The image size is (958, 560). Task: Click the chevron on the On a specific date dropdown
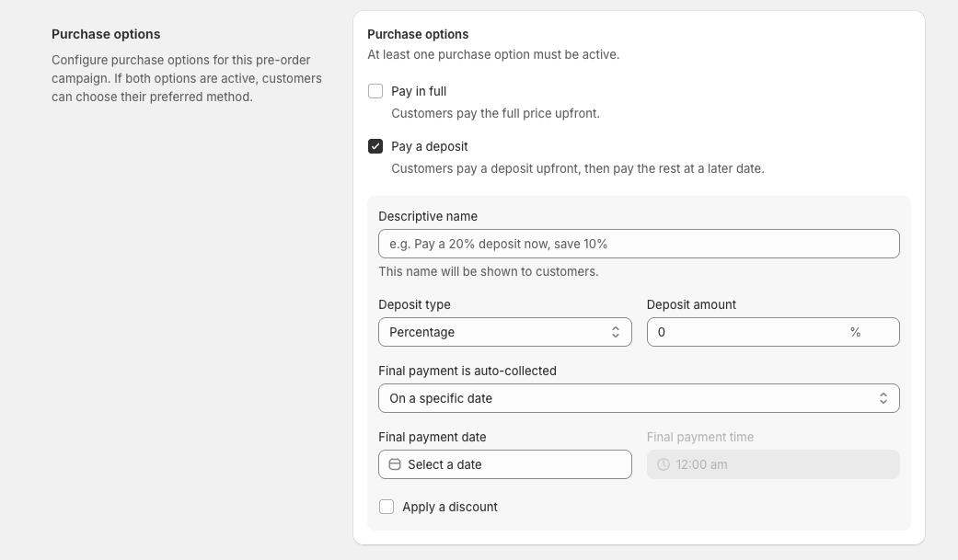[x=883, y=397]
